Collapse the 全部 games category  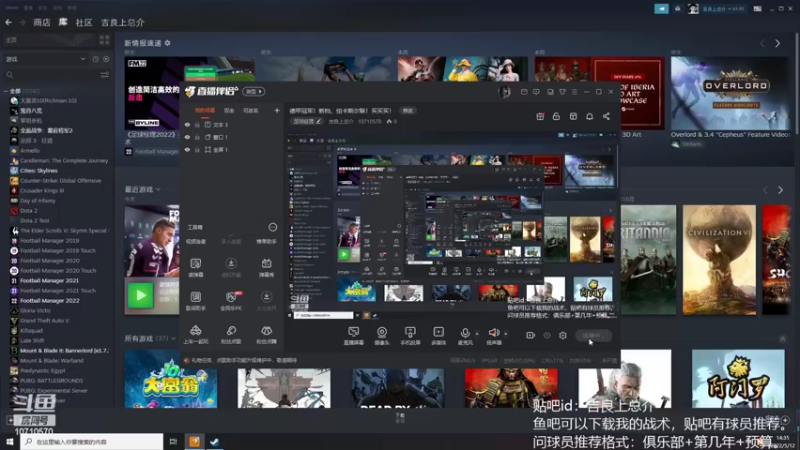click(6, 91)
